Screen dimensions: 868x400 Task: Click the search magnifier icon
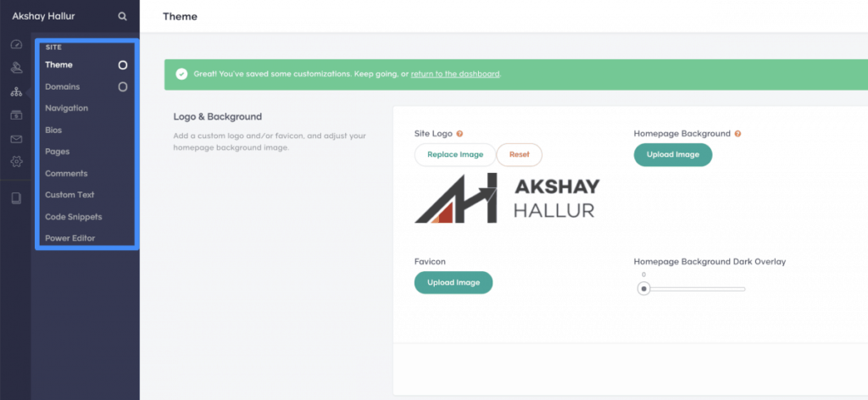(x=122, y=17)
